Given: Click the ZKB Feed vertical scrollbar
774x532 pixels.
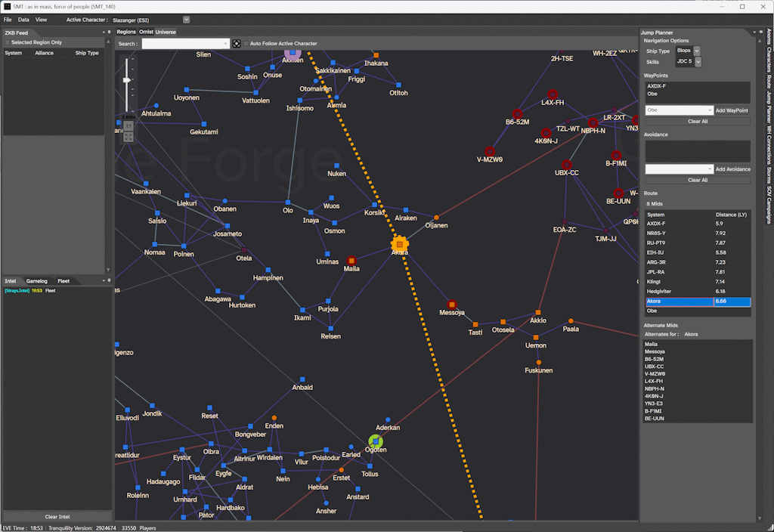Looking at the screenshot, I should (108, 155).
